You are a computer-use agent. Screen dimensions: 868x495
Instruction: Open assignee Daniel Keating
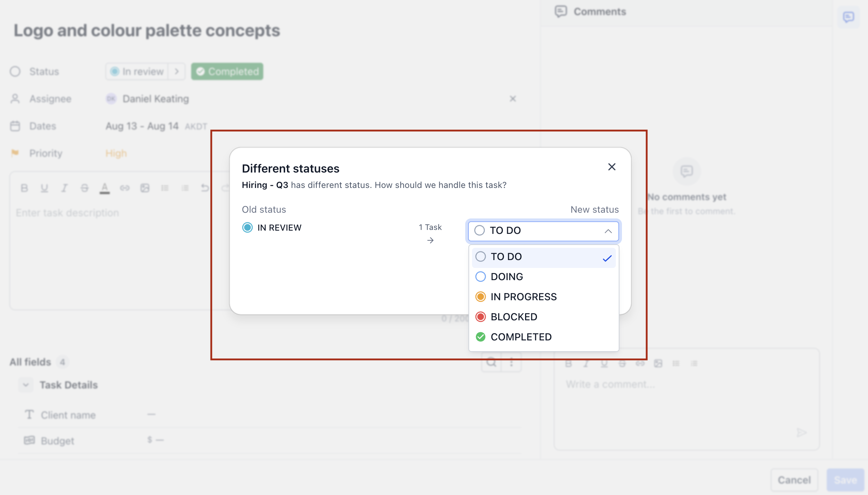click(147, 99)
